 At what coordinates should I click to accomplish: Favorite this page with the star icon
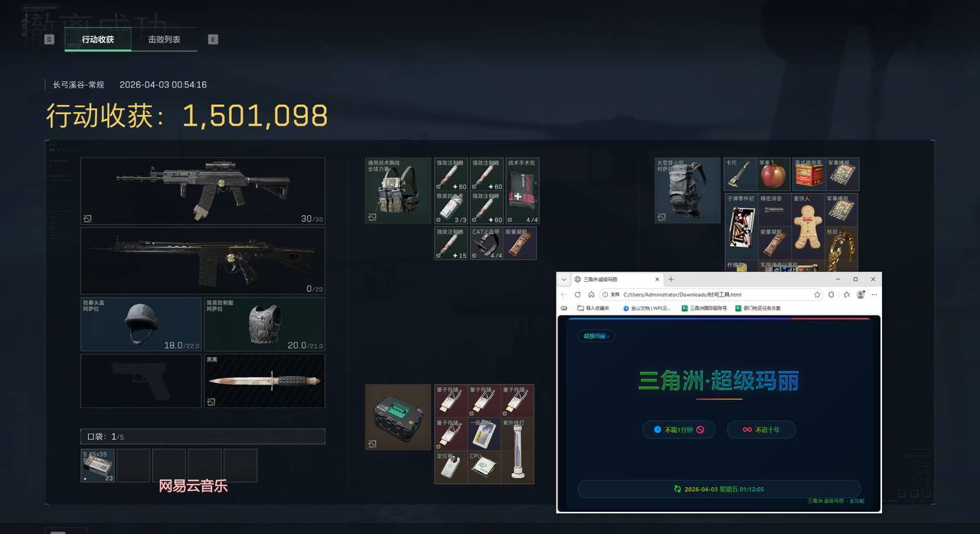tap(817, 294)
